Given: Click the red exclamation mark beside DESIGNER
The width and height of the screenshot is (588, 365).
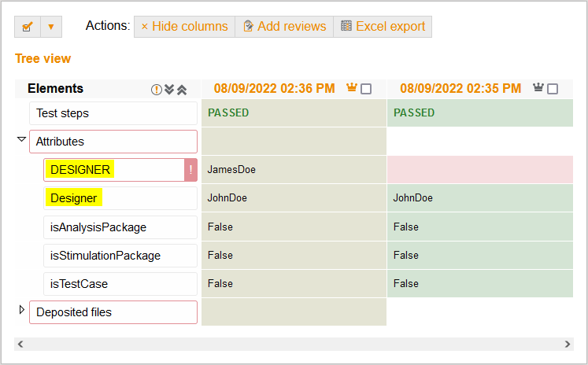Looking at the screenshot, I should [190, 170].
